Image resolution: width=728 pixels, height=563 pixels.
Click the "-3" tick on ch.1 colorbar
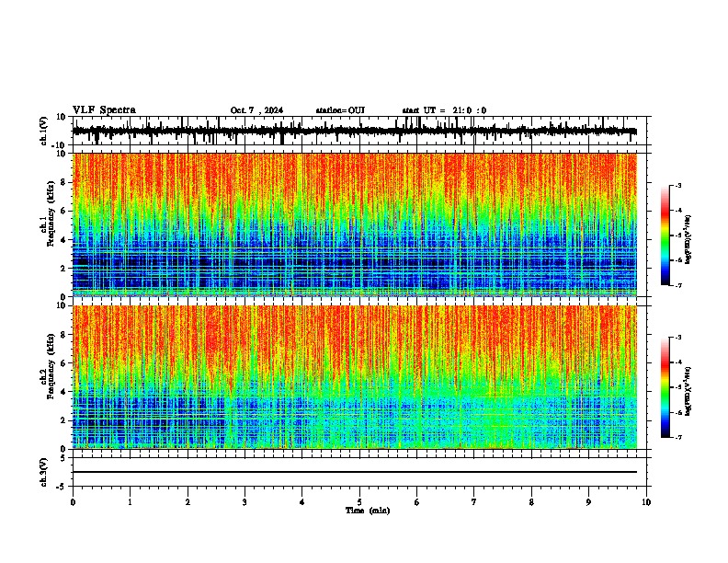[677, 185]
